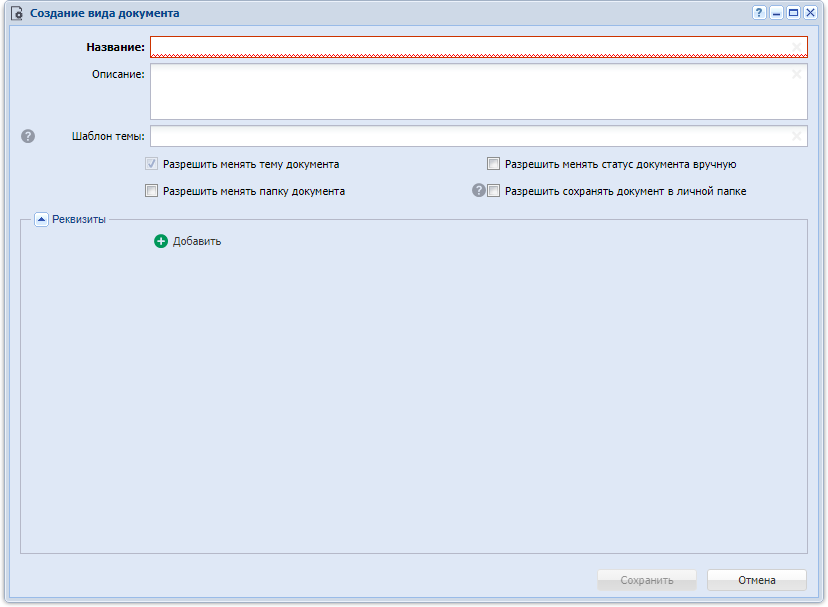Open help hint beside personal folder checkbox
Screen dimensions: 828x607
click(478, 190)
